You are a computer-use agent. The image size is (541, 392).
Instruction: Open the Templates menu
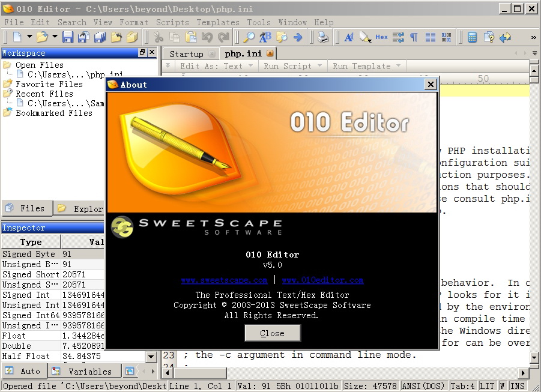217,22
